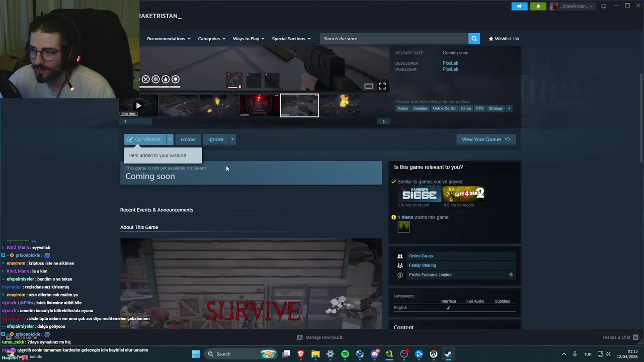Viewport: 644px width, 362px height.
Task: Switch the TUR input language
Action: pos(588,354)
